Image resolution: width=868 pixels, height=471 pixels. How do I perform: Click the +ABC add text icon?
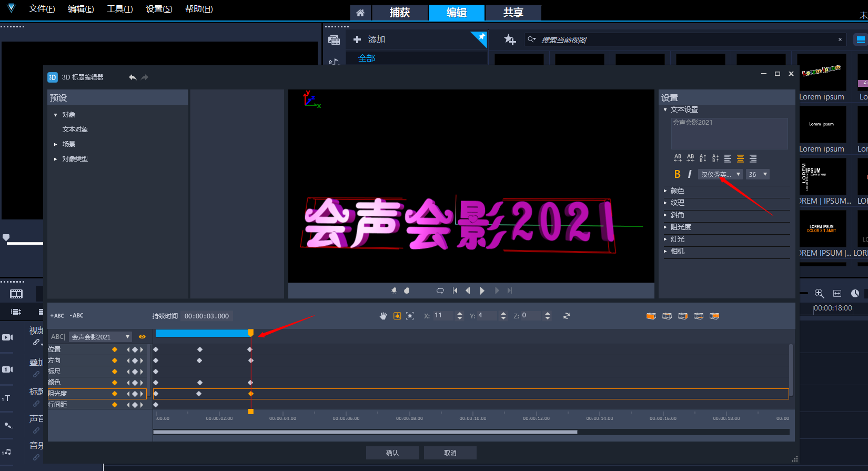click(57, 316)
